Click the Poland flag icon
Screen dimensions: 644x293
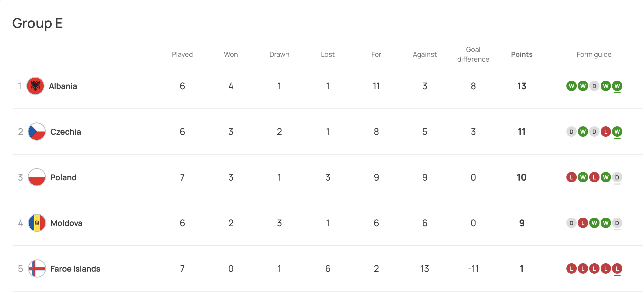(37, 177)
